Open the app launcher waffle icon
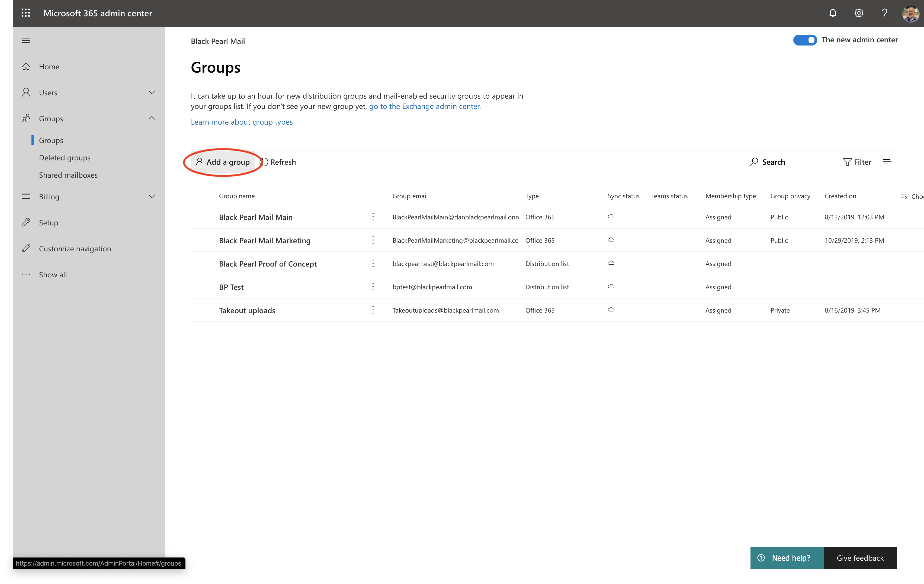924x584 pixels. (26, 13)
